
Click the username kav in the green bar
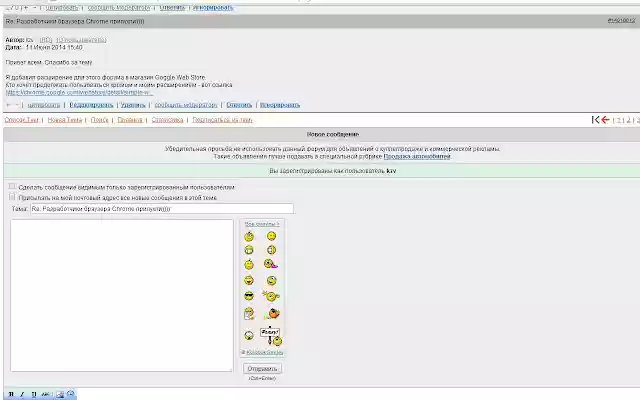point(391,171)
